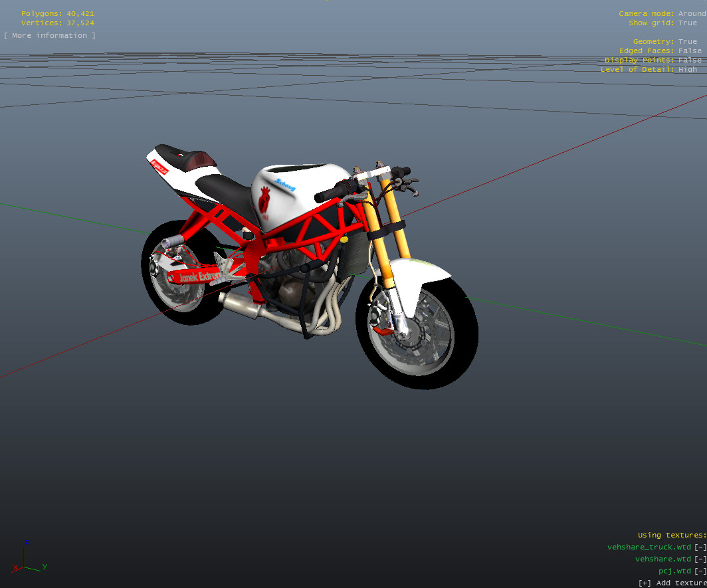Add a texture using [+] Add texture

coord(672,583)
